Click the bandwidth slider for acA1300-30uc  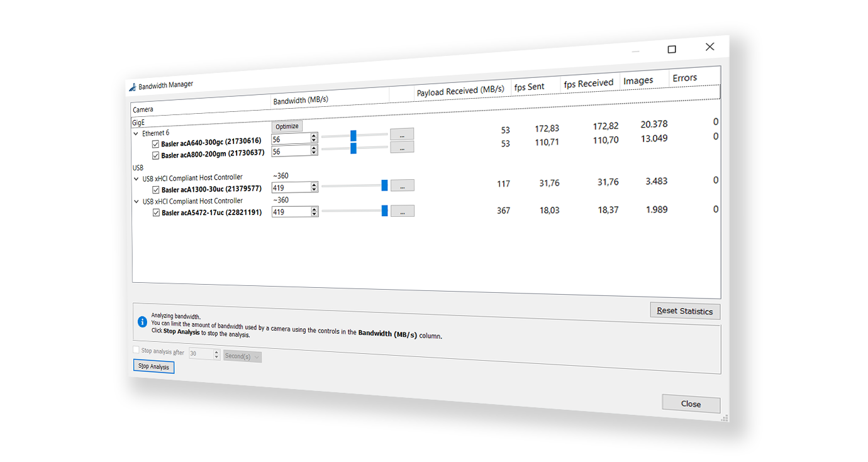355,185
